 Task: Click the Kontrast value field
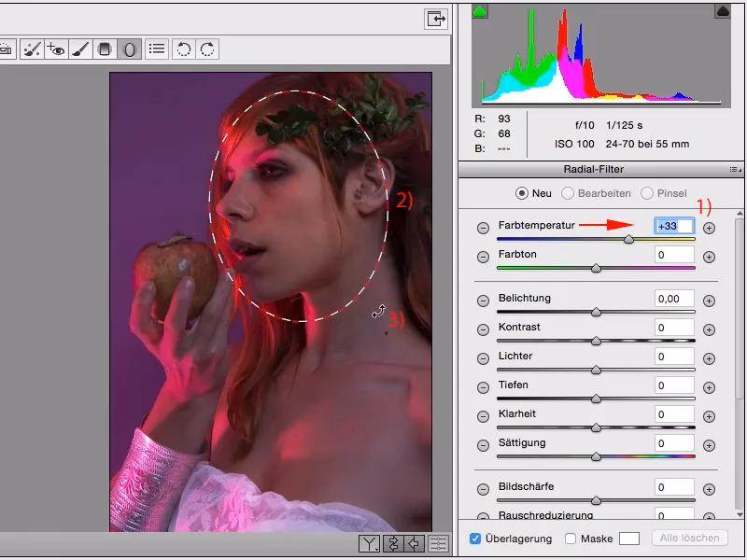(674, 328)
